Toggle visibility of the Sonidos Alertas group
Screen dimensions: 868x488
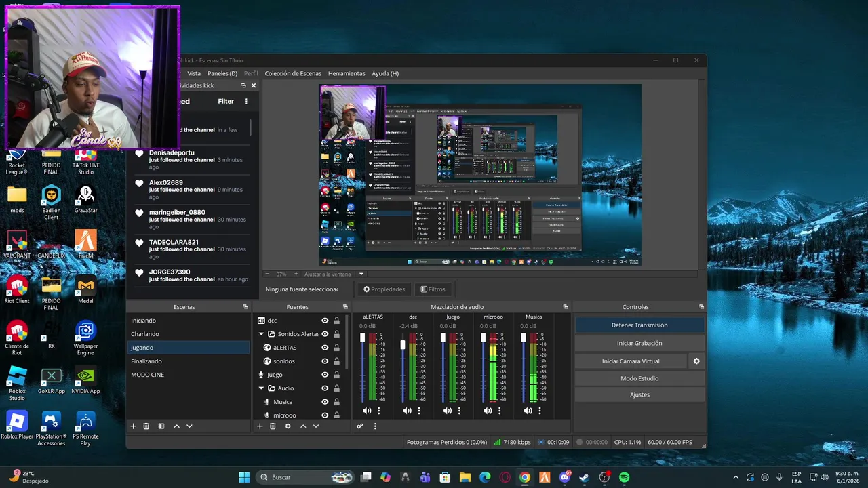[325, 334]
